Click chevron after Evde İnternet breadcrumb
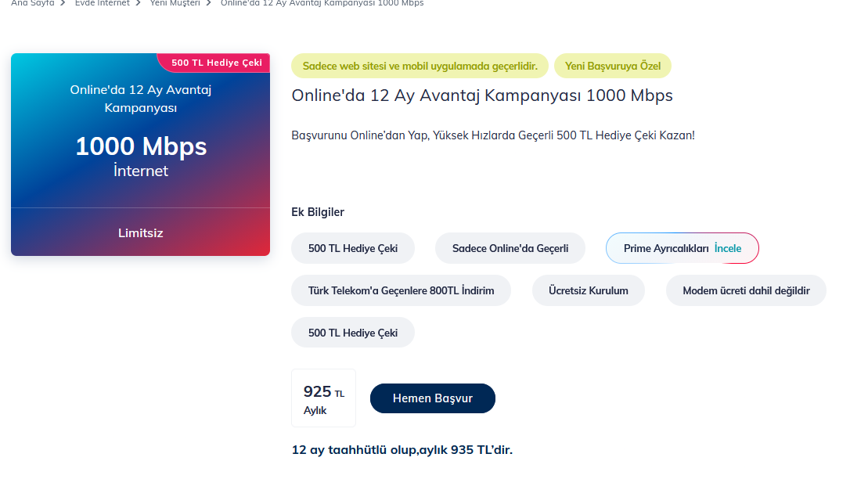The width and height of the screenshot is (868, 479). [139, 3]
